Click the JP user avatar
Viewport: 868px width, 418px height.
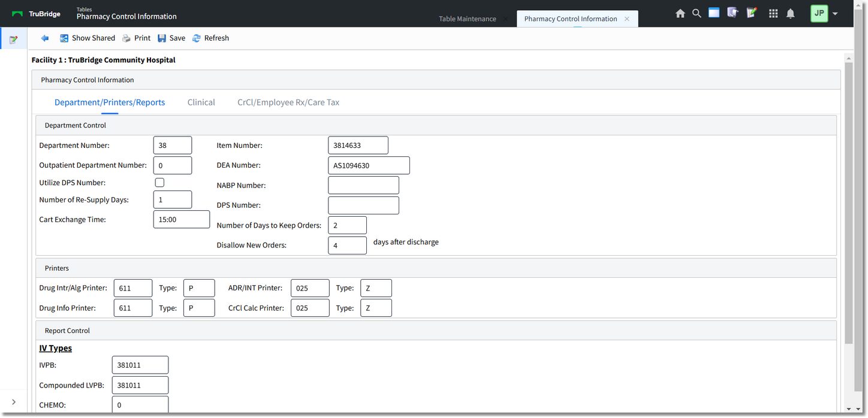pyautogui.click(x=819, y=13)
